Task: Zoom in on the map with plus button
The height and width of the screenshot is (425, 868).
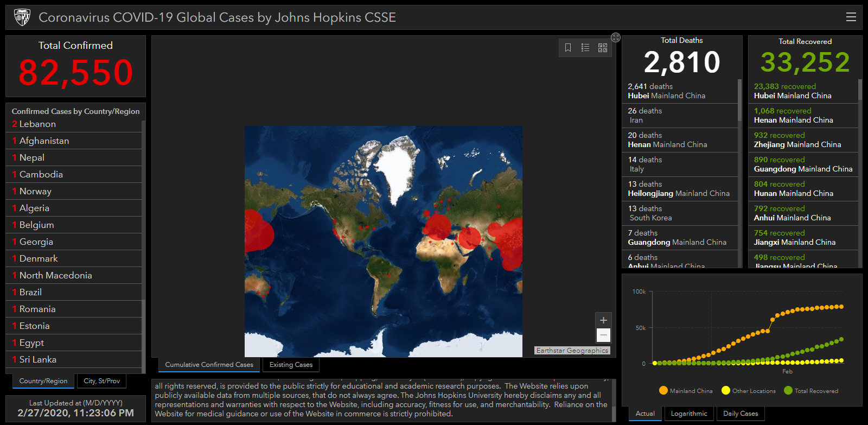Action: tap(603, 320)
